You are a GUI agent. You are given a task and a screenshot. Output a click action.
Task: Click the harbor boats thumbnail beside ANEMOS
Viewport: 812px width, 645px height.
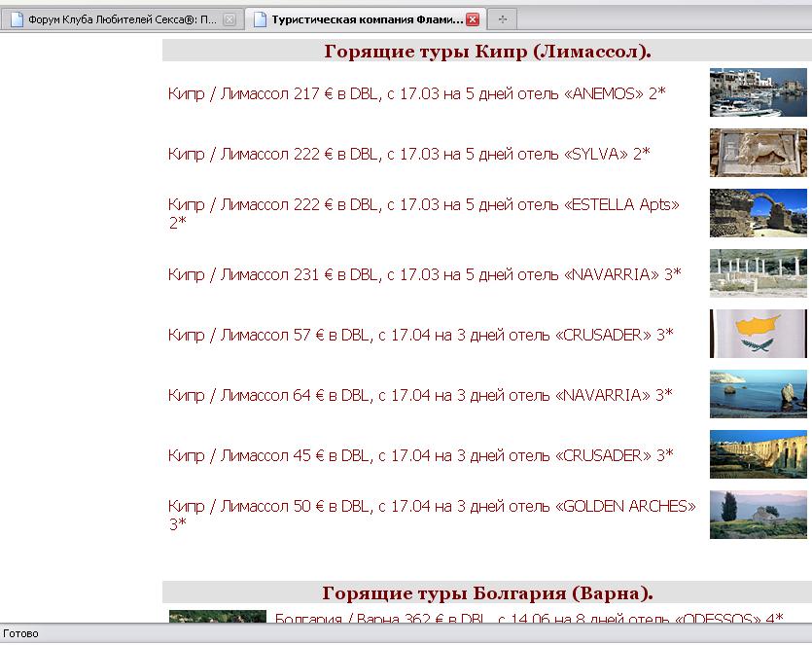tap(758, 92)
